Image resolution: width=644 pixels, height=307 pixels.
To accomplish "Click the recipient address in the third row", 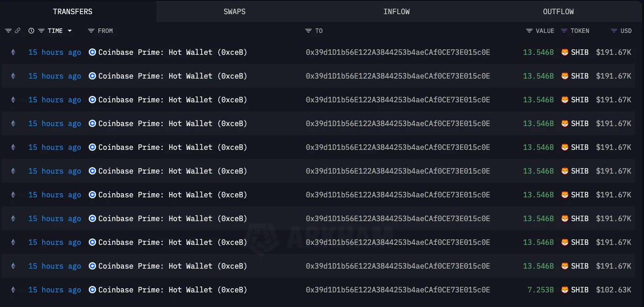I will tap(398, 100).
